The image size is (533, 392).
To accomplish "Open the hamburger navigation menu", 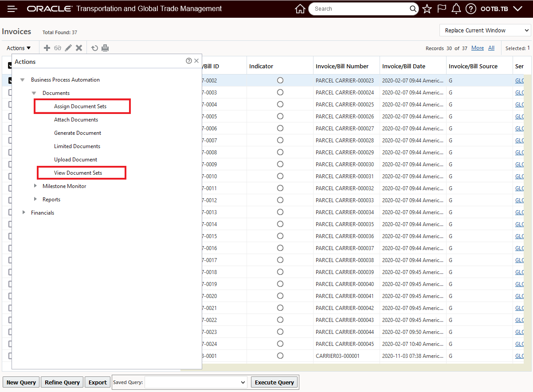I will 12,9.
